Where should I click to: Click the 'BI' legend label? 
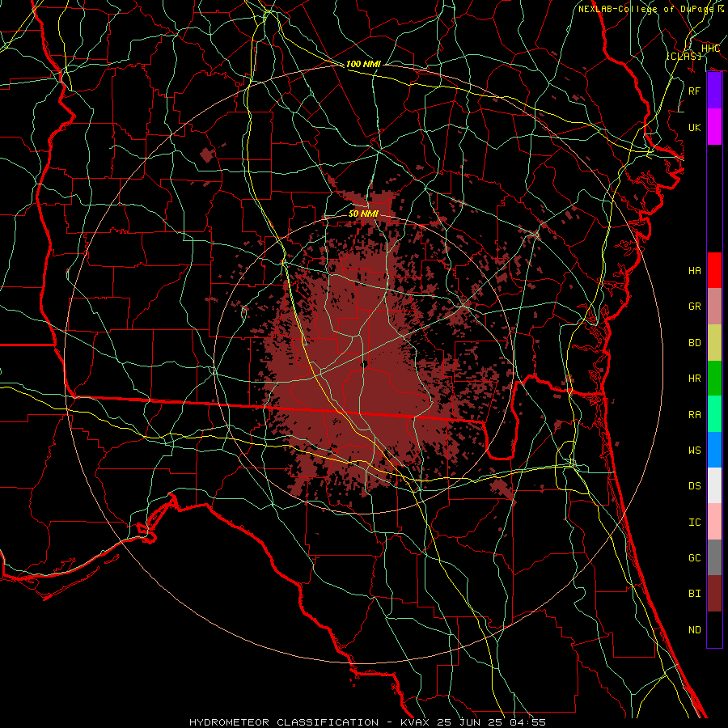695,594
